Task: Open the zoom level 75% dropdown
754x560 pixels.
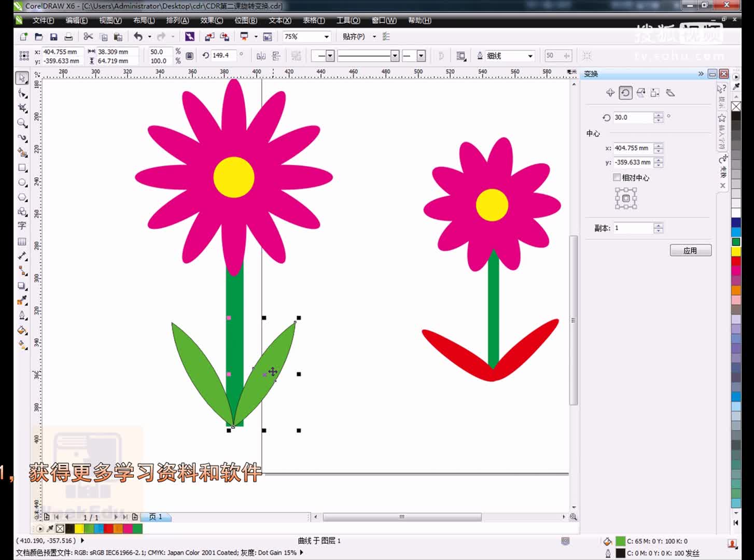Action: click(x=326, y=36)
